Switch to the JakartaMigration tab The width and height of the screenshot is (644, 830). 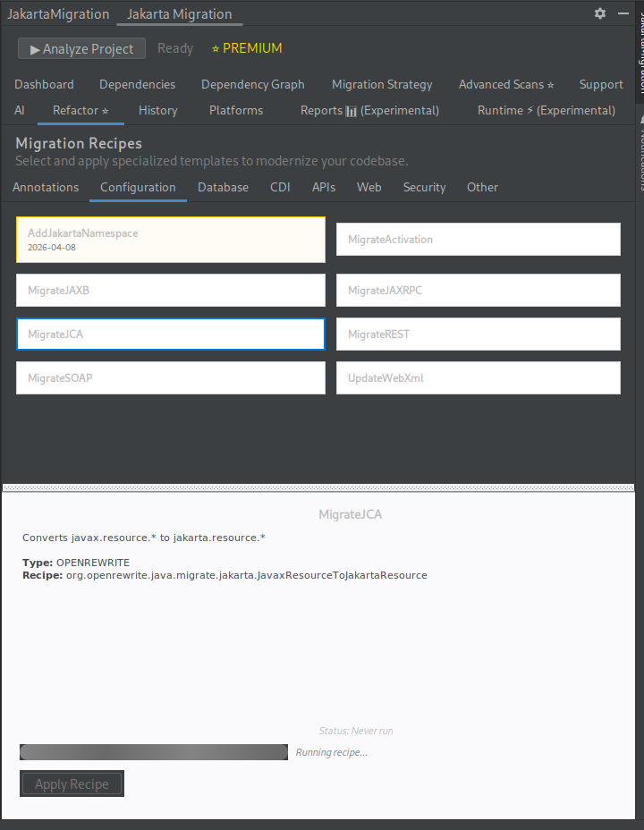[x=58, y=13]
